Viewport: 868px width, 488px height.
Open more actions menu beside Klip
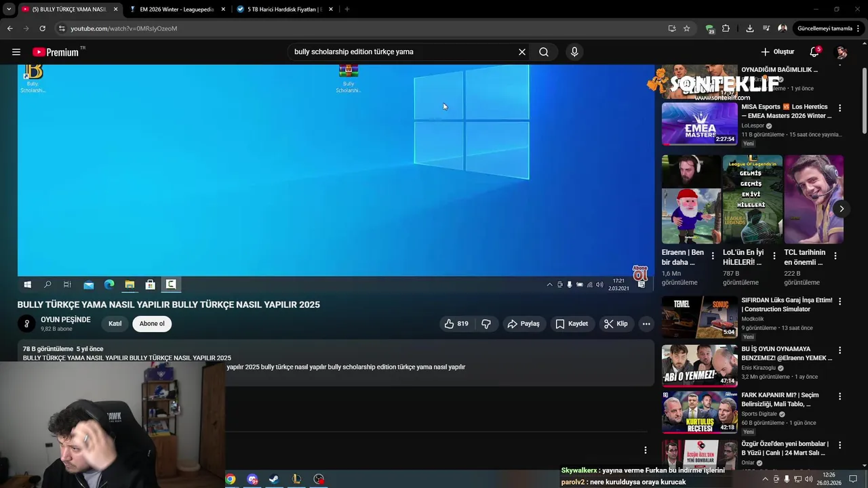pos(646,324)
